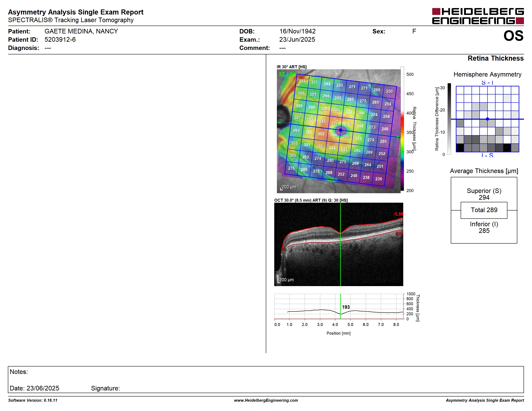Click the red BM layer label

(x=399, y=233)
